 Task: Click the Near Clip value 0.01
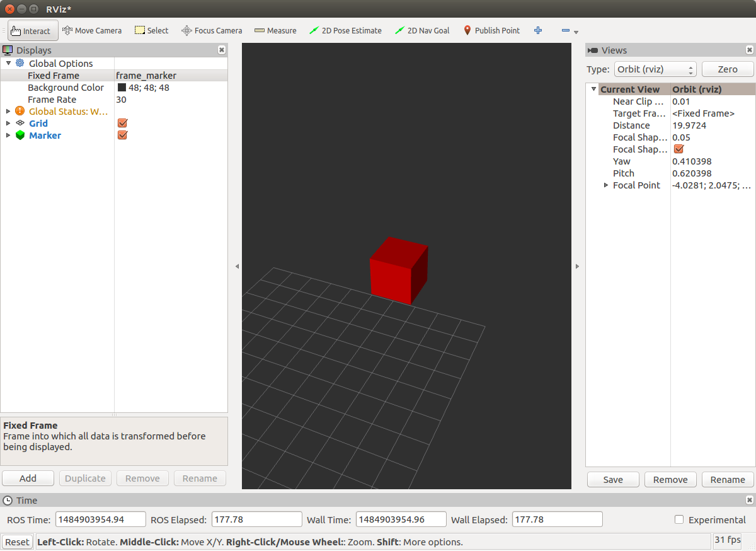point(681,101)
